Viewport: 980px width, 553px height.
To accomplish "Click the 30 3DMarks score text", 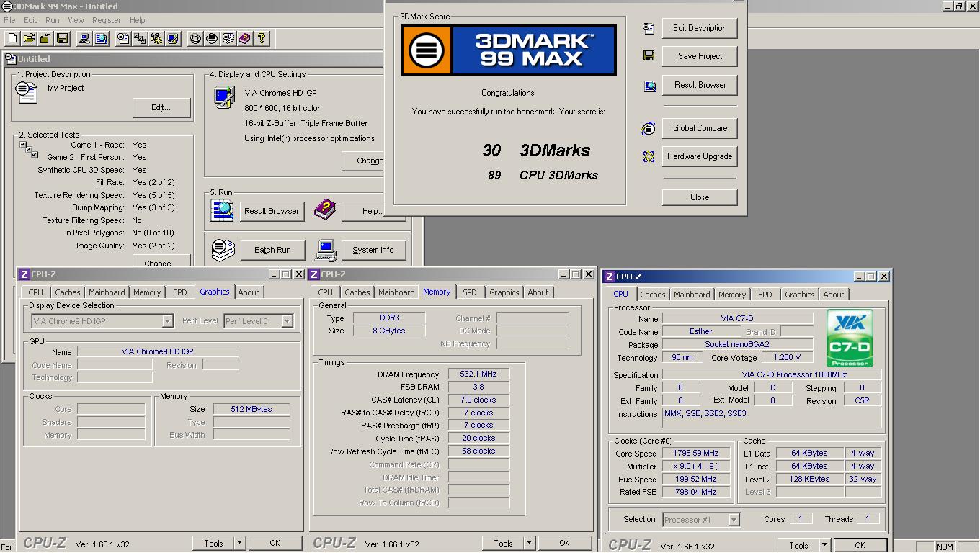I will coord(536,150).
